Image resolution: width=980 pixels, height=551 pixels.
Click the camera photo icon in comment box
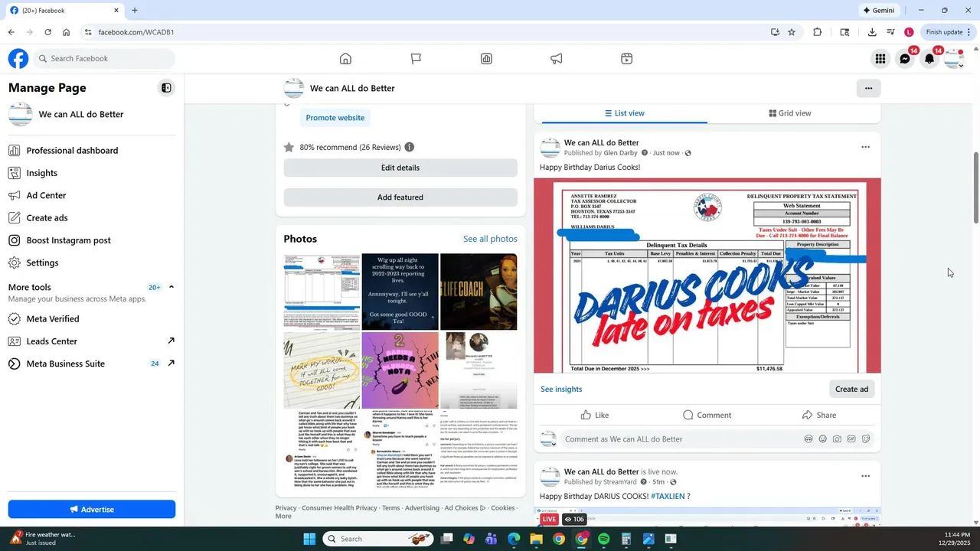[837, 439]
